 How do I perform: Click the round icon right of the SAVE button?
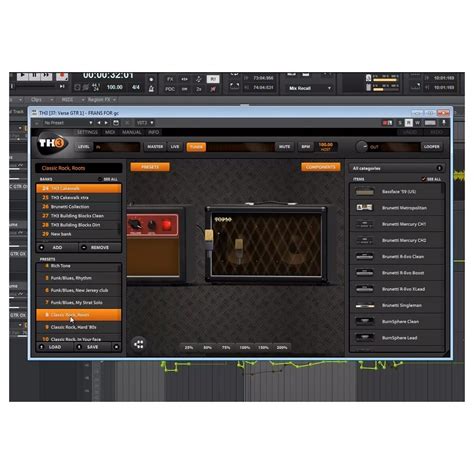(116, 347)
